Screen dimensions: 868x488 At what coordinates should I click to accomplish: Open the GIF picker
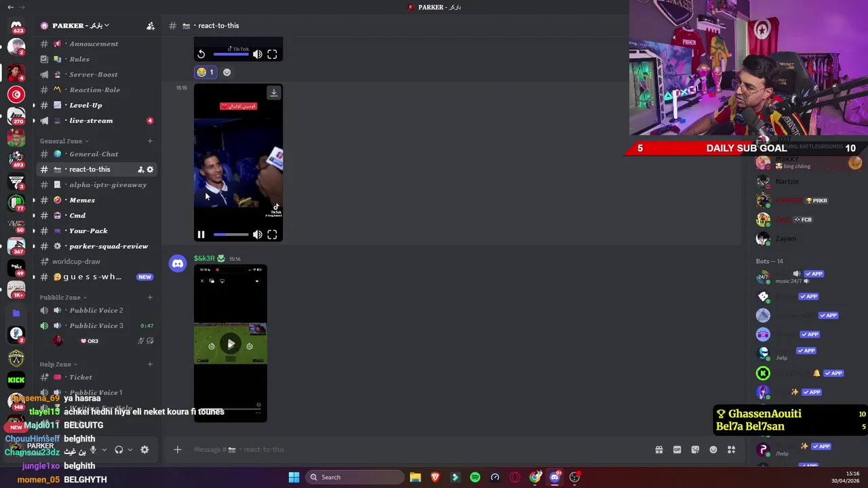click(x=677, y=449)
